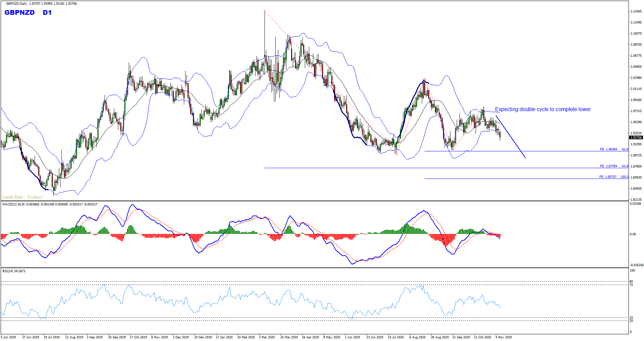Select the 'Expecting double cycle to complete lower' annotation

coord(543,109)
